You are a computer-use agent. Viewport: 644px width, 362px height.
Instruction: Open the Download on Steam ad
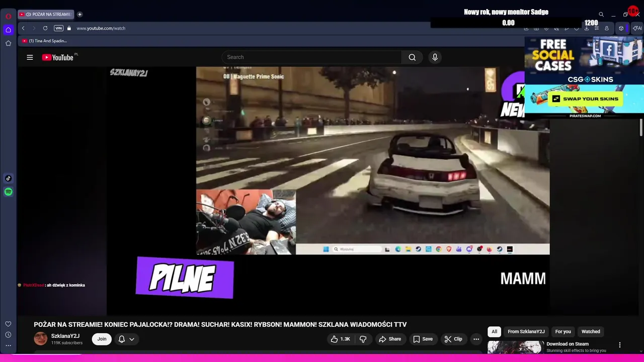point(568,344)
